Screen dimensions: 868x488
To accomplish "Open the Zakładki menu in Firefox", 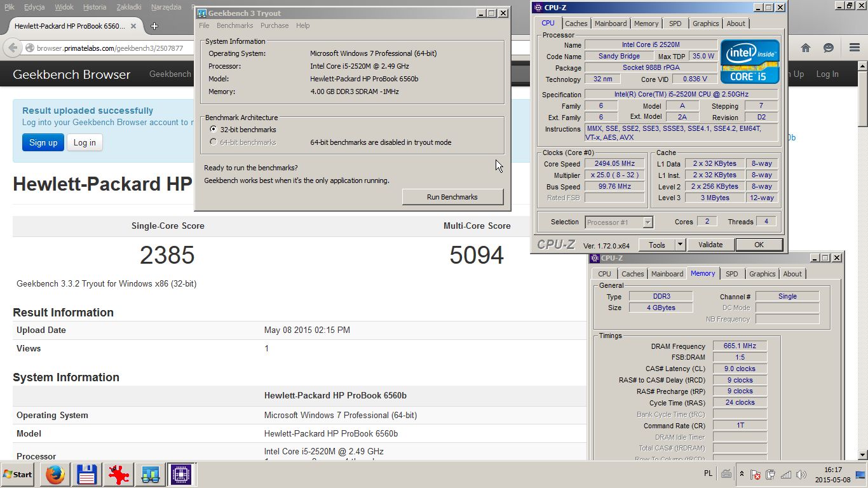I will 130,7.
